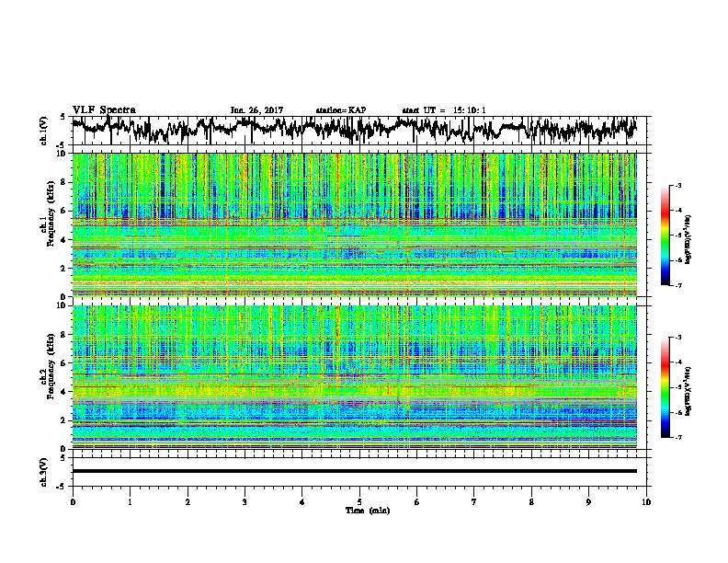Click the "-7" label on ch.2 colorbar
This screenshot has height=563, width=728.
coord(678,438)
